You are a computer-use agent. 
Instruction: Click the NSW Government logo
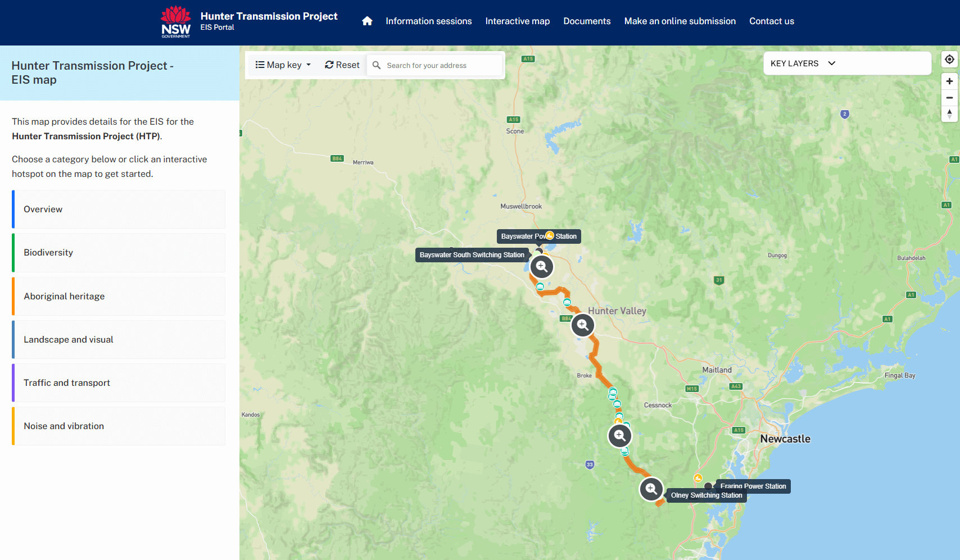click(176, 22)
